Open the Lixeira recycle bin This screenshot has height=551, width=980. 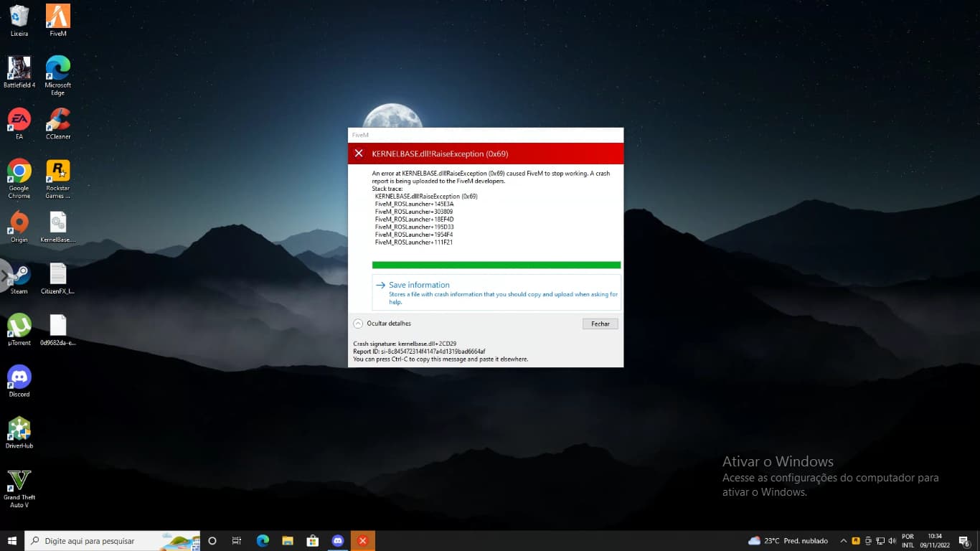coord(19,14)
